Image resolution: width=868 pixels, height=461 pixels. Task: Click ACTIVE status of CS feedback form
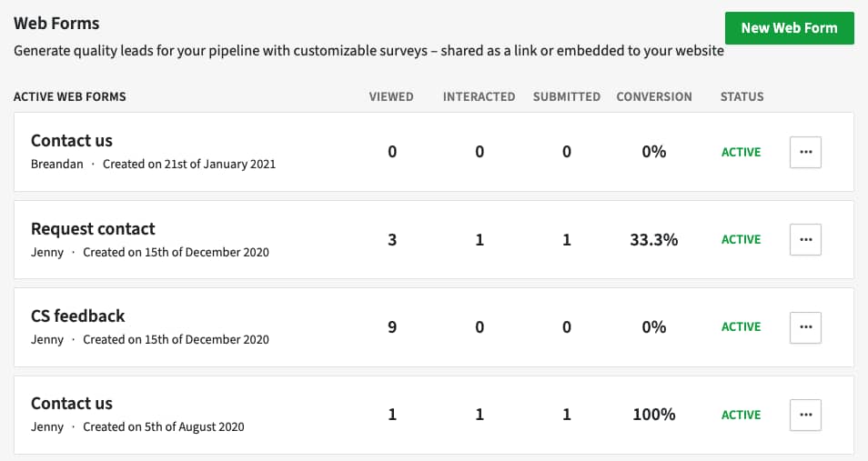(x=742, y=327)
